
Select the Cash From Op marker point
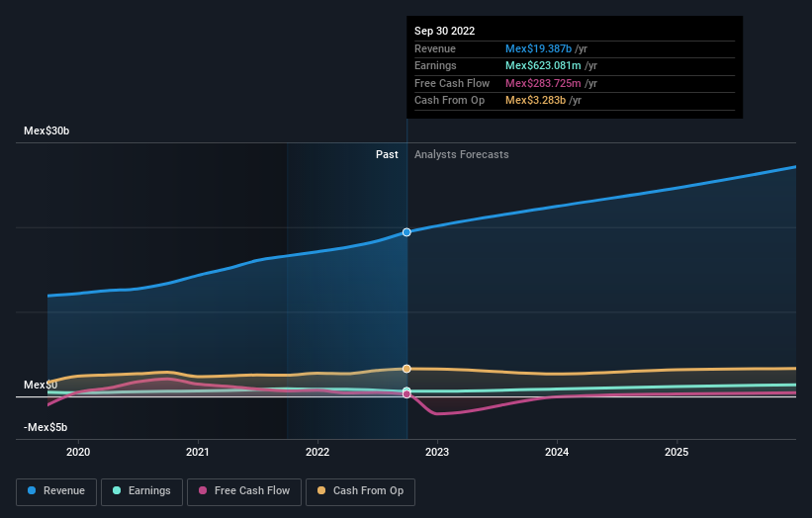point(406,369)
